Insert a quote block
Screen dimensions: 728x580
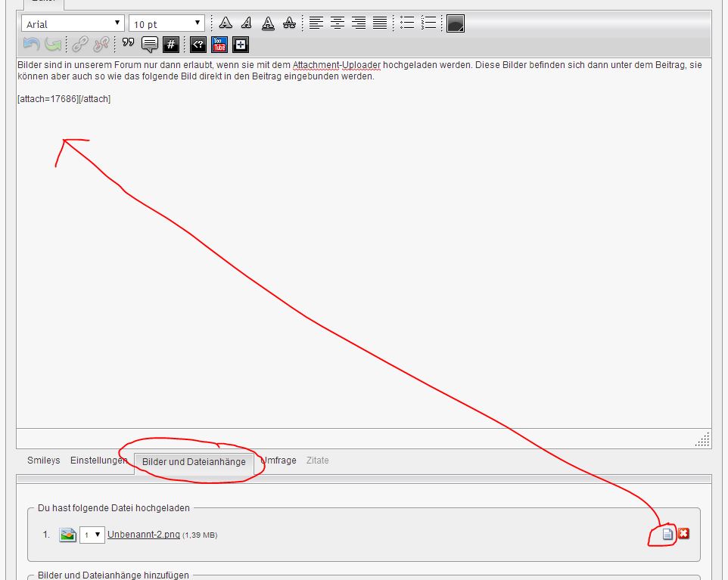click(129, 45)
